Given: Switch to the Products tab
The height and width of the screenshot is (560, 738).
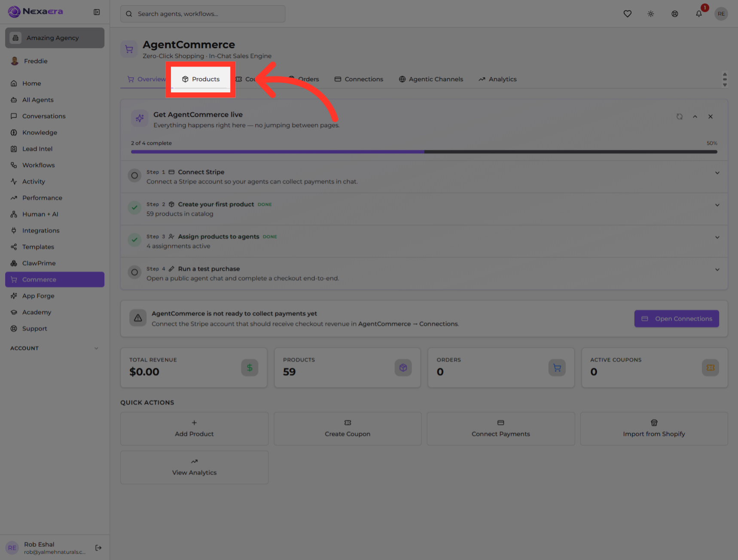Looking at the screenshot, I should 201,79.
